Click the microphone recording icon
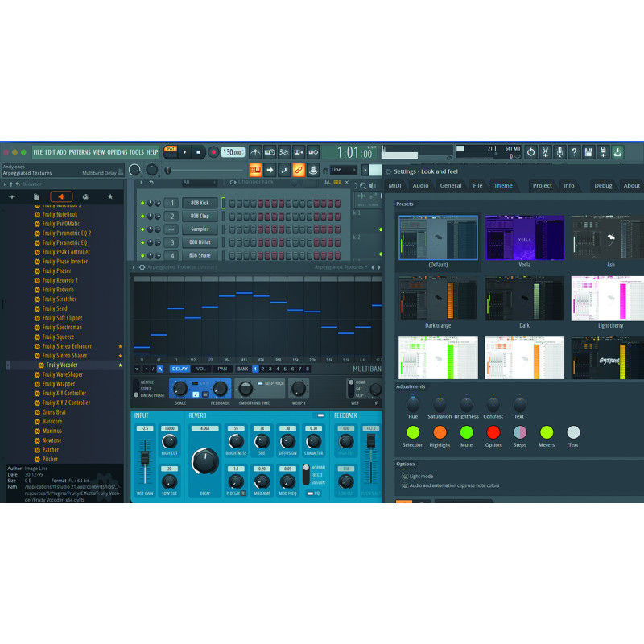 tap(559, 152)
